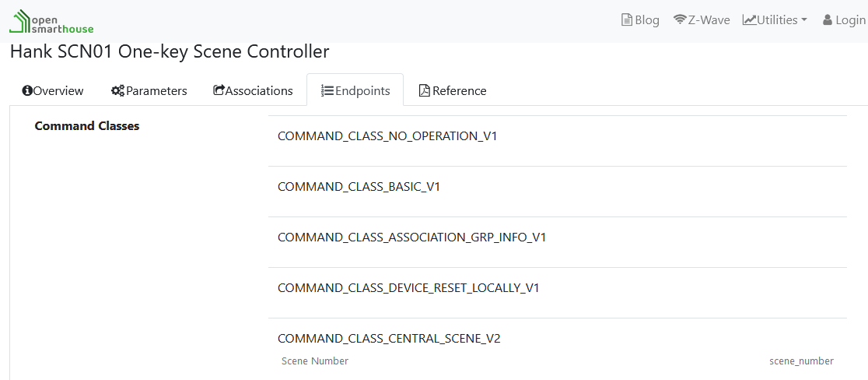Click the Reference PDF icon
Image resolution: width=868 pixels, height=380 pixels.
424,90
